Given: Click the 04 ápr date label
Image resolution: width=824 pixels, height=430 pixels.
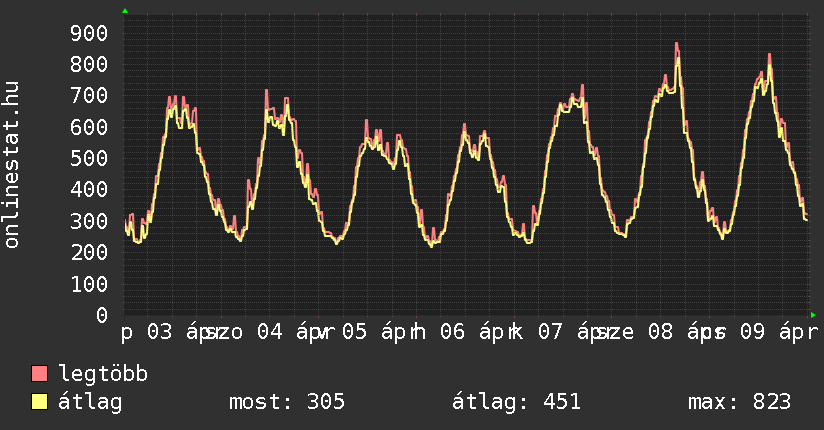Looking at the screenshot, I should tap(287, 331).
